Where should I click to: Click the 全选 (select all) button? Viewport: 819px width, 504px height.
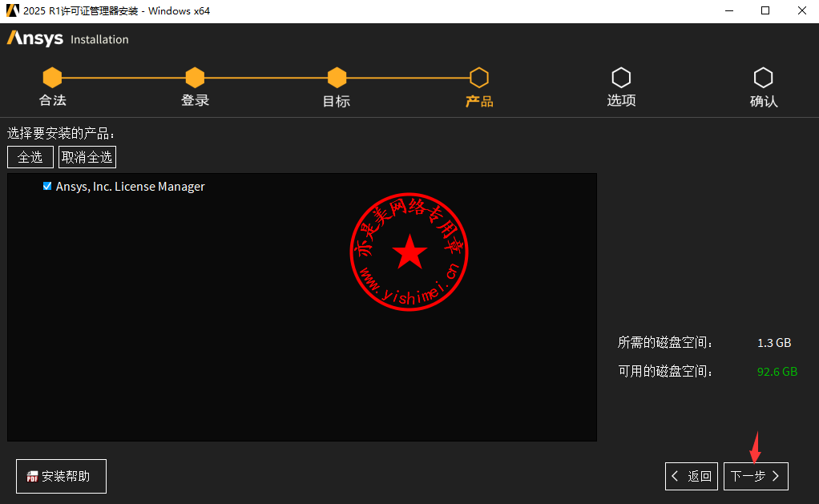30,157
